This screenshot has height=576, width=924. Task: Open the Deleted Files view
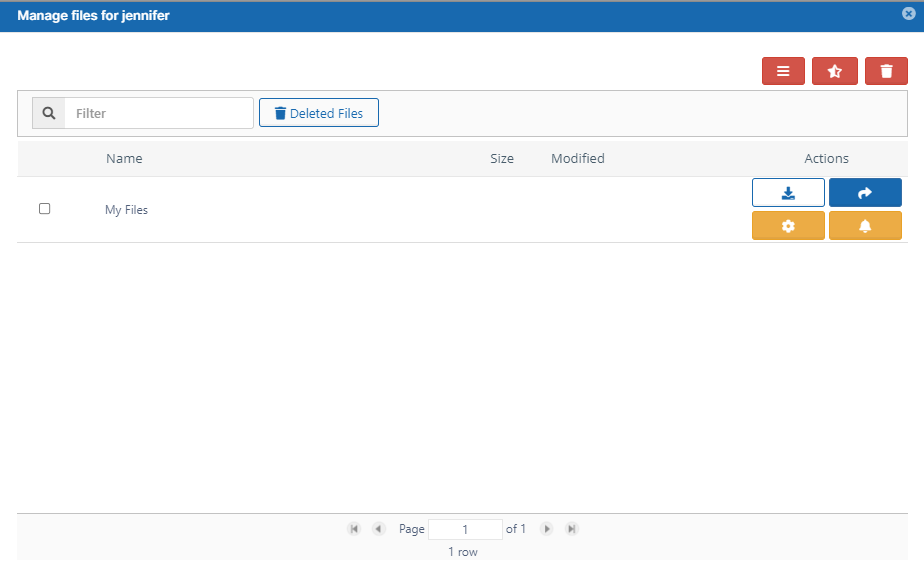coord(319,113)
